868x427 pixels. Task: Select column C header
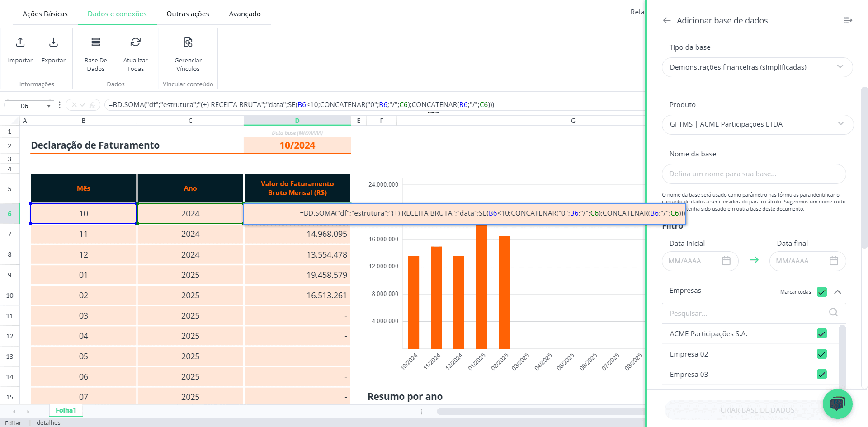(190, 121)
